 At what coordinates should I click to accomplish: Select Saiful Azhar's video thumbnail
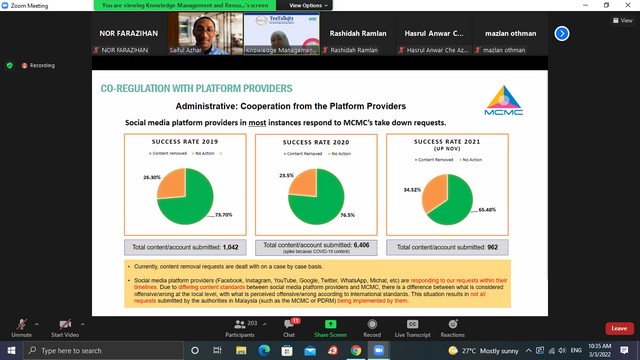(205, 33)
